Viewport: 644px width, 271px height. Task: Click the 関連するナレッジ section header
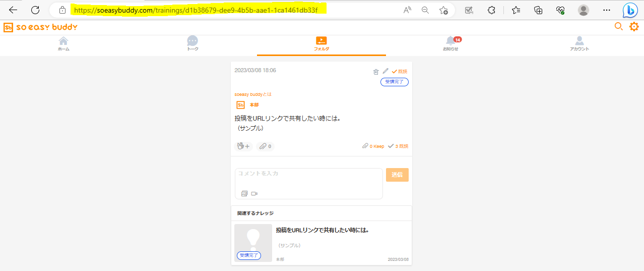pos(255,213)
